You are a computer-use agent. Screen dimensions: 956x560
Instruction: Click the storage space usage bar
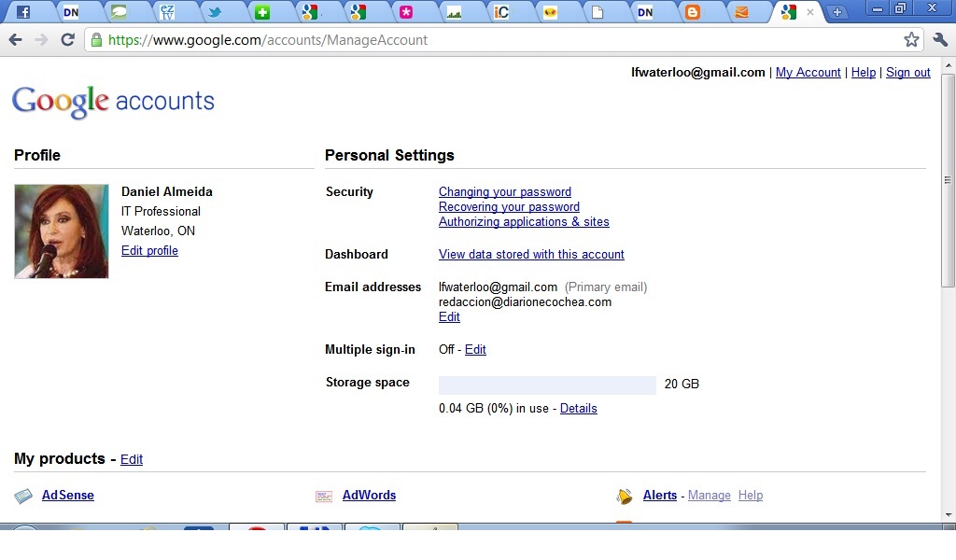point(547,385)
